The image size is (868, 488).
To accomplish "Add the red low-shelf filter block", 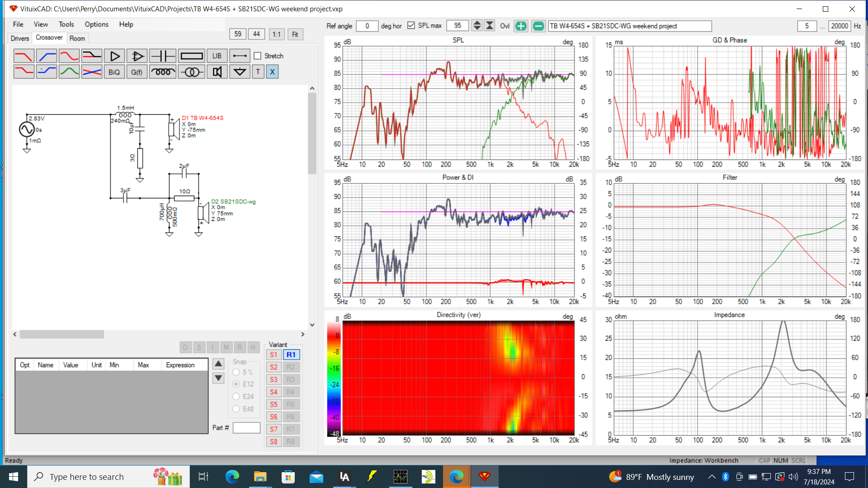I will pyautogui.click(x=24, y=72).
